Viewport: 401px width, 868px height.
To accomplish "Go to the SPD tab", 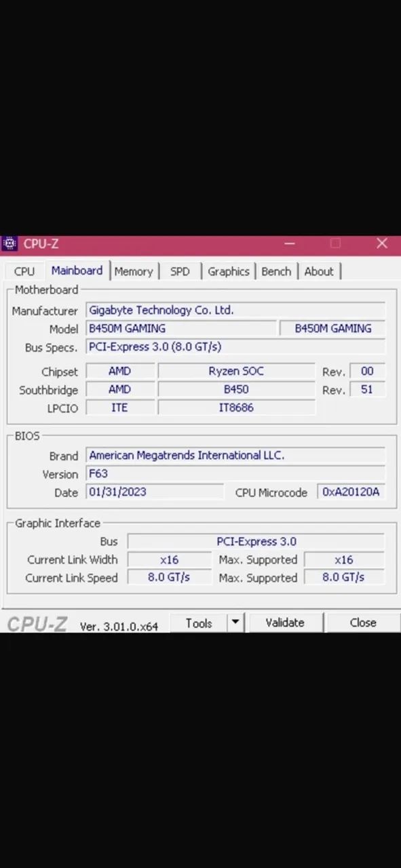I will (180, 271).
